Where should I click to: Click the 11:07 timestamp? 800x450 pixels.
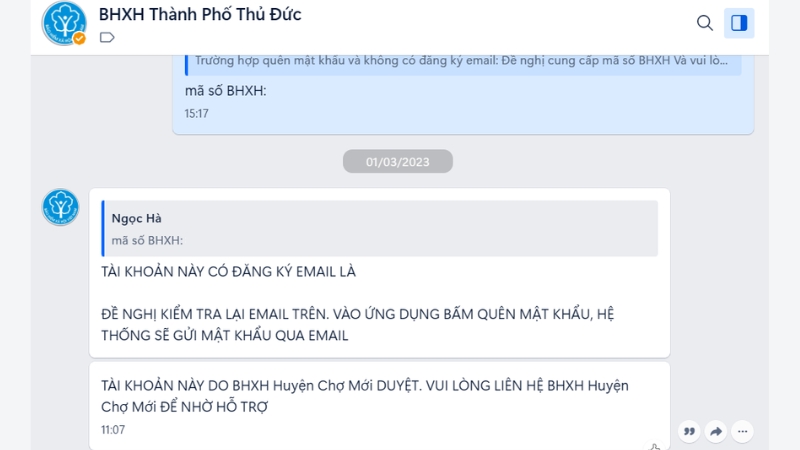pyautogui.click(x=113, y=430)
